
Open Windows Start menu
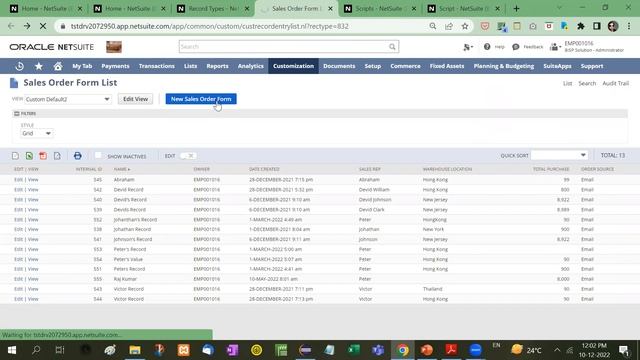pos(12,350)
